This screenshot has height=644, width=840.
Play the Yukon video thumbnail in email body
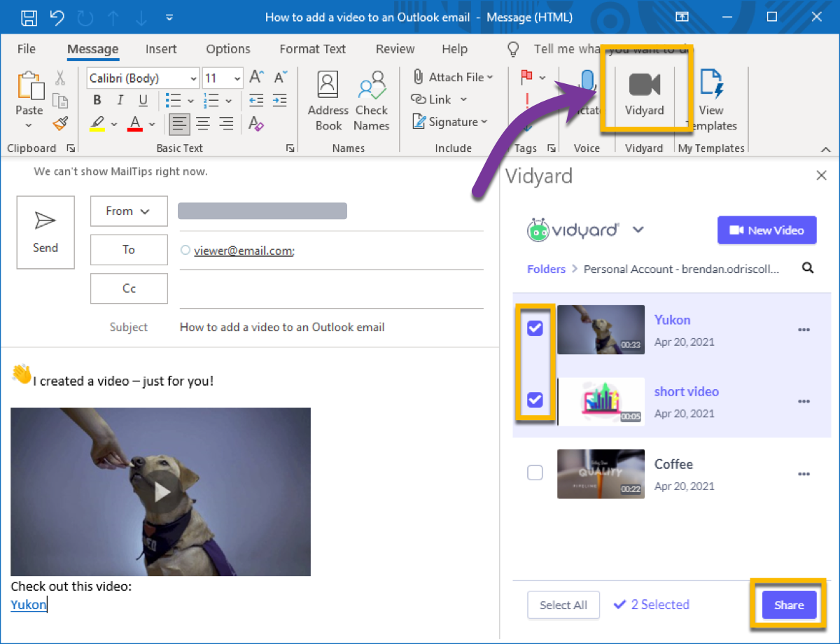(161, 492)
